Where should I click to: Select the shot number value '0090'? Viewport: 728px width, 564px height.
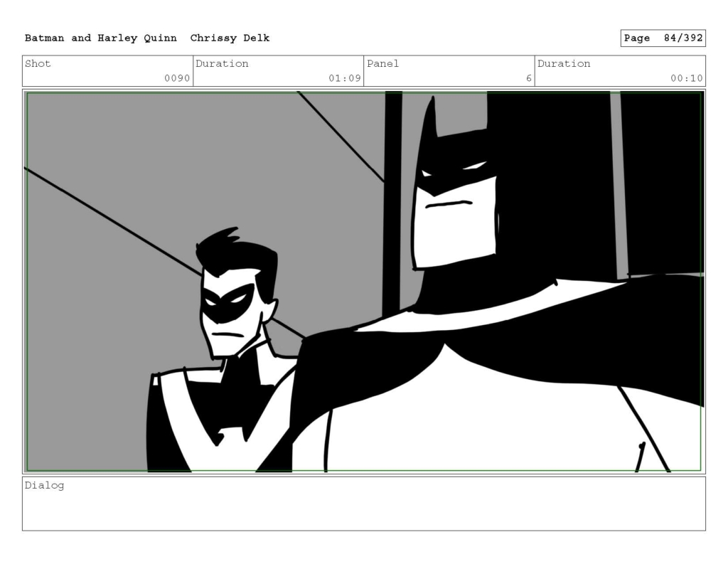(x=177, y=78)
